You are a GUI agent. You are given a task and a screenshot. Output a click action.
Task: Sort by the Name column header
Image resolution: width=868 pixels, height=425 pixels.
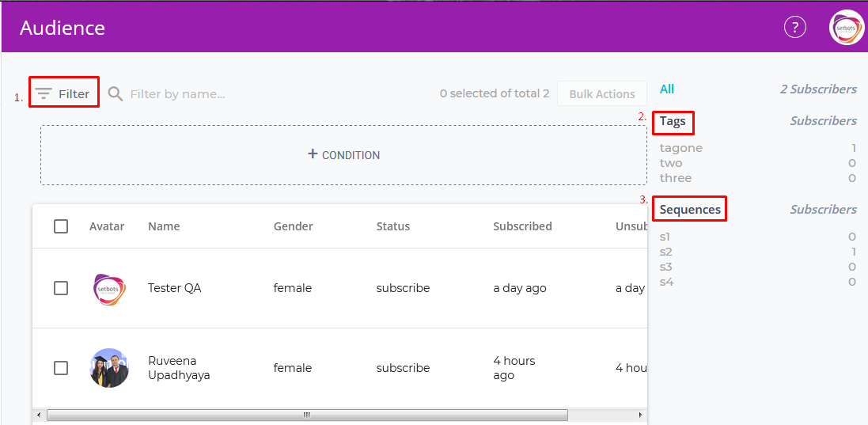pos(164,226)
